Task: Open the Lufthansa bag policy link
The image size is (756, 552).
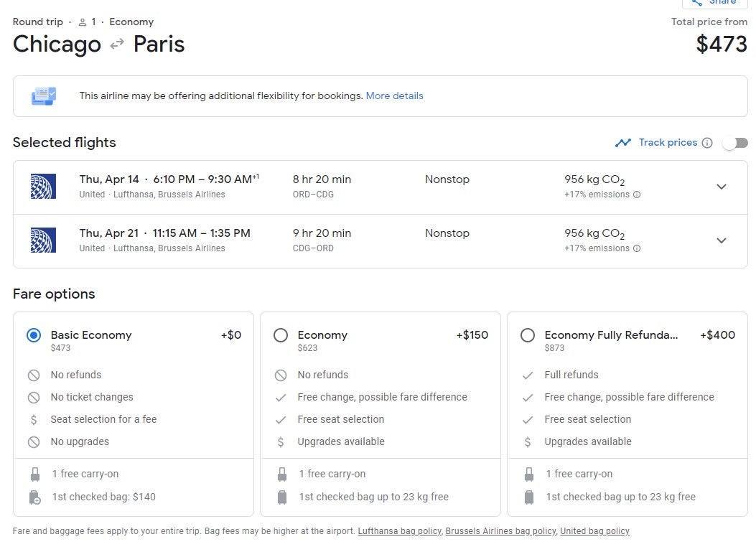Action: (x=399, y=531)
